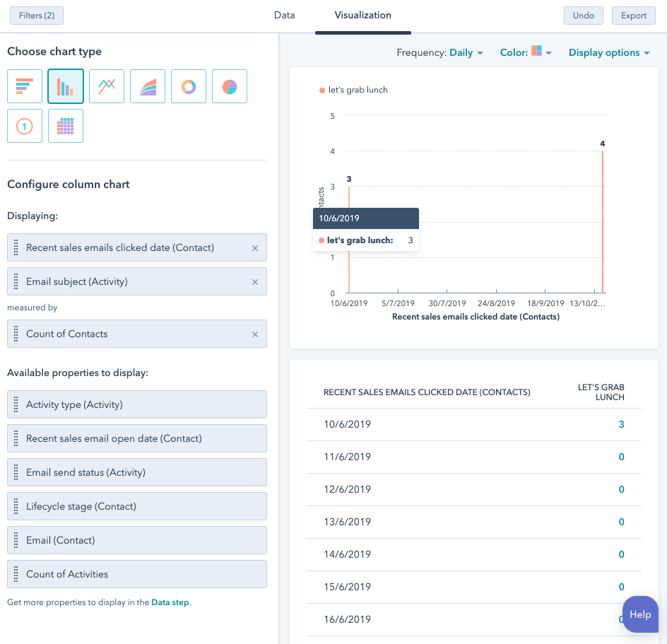Screen dimensions: 667x644
Task: Expand the Display options dropdown
Action: (608, 52)
